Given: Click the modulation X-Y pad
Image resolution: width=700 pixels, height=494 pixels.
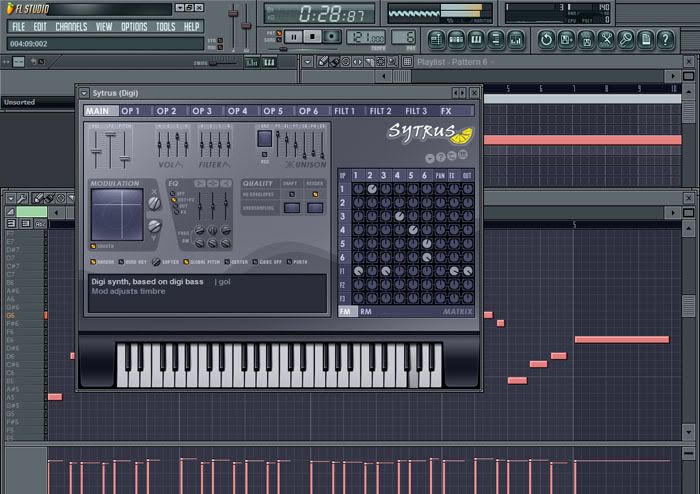Looking at the screenshot, I should pyautogui.click(x=117, y=215).
